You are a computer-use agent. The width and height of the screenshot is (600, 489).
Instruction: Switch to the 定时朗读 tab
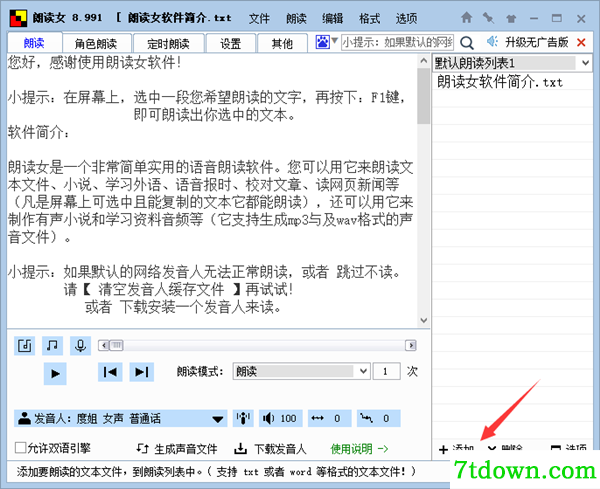coord(168,44)
